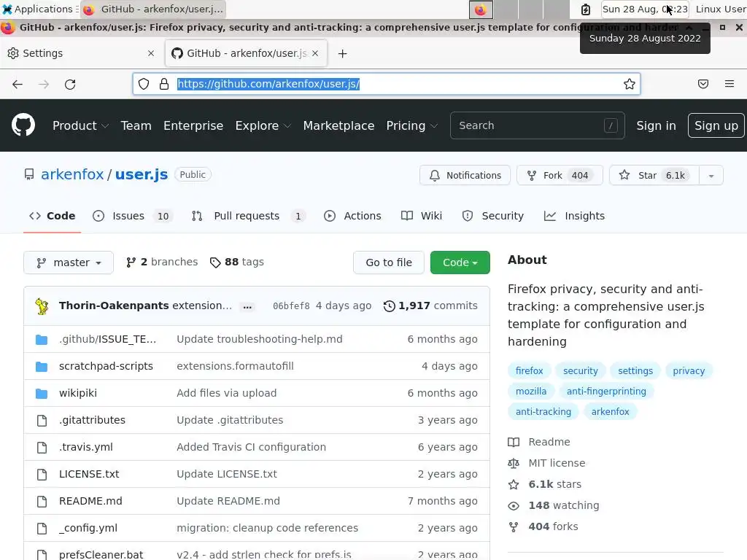
Task: Click the GitHub taskbar window button
Action: click(153, 9)
